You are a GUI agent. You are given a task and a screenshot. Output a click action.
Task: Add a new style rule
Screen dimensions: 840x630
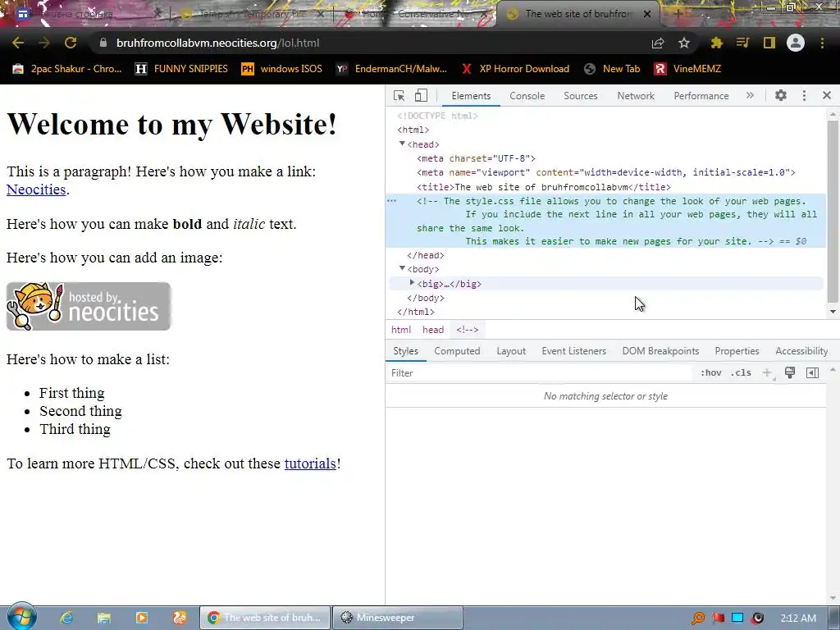pos(767,373)
